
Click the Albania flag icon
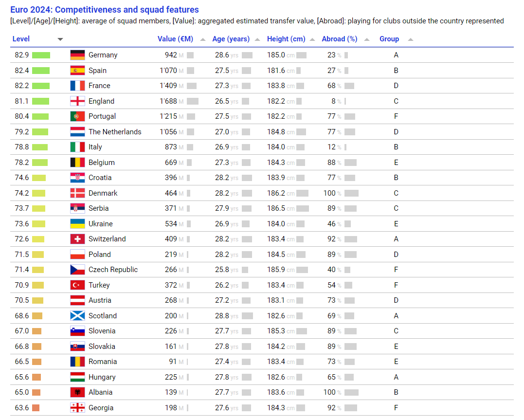pos(77,392)
